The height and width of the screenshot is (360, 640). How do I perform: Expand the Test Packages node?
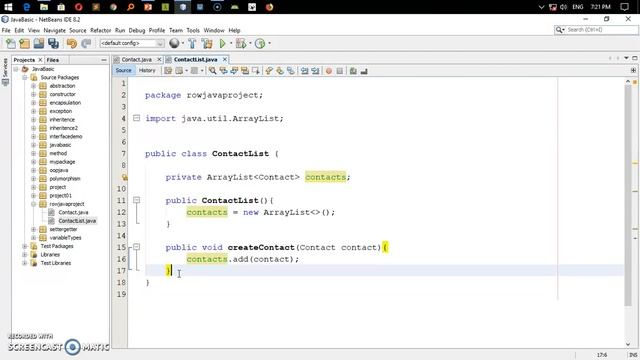pyautogui.click(x=24, y=246)
